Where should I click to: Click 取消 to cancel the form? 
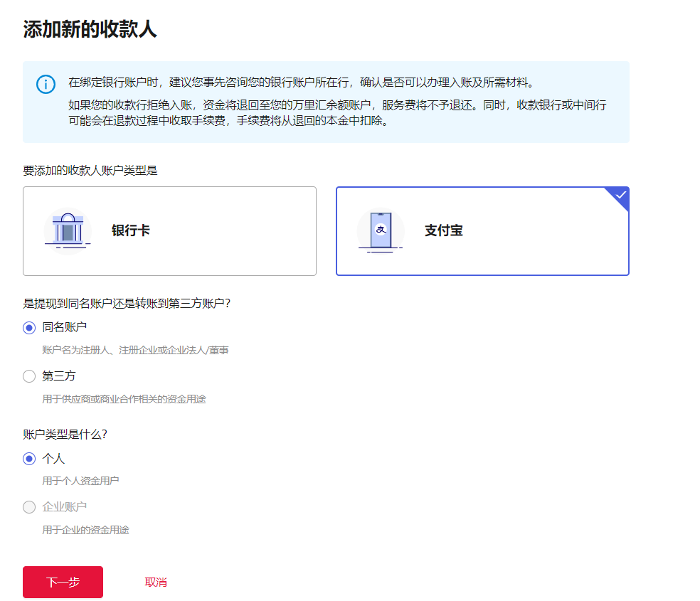[155, 582]
